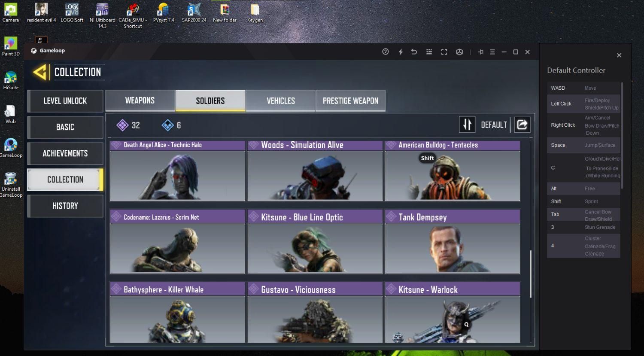Open NI Ultiboard 14.3 desktop icon
Viewport: 644px width, 356px height.
(102, 15)
